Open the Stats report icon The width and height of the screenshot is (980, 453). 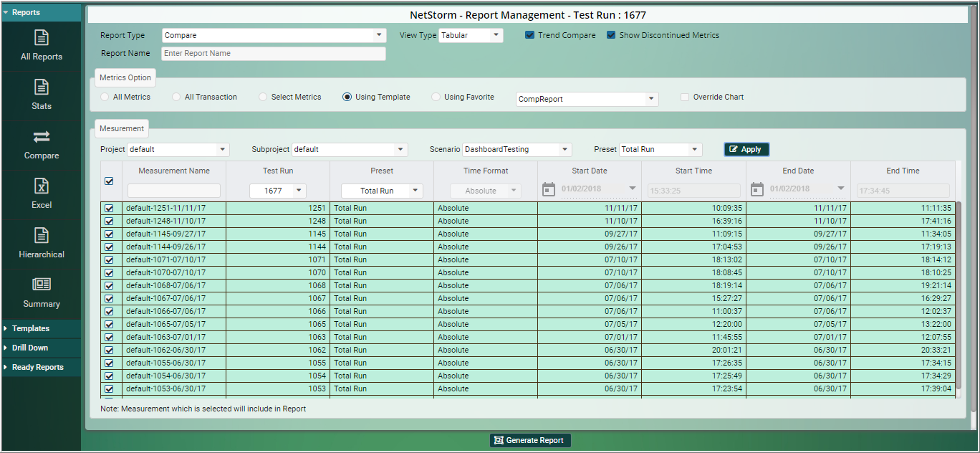tap(42, 95)
